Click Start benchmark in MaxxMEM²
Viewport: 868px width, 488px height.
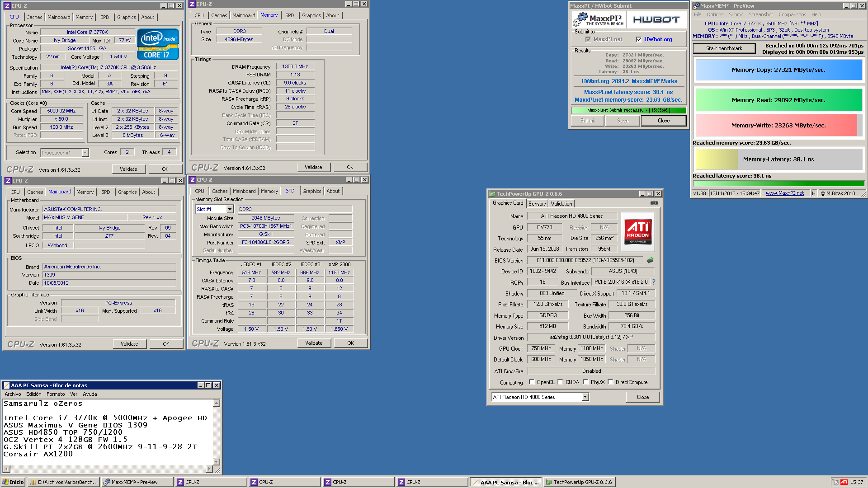(x=724, y=48)
